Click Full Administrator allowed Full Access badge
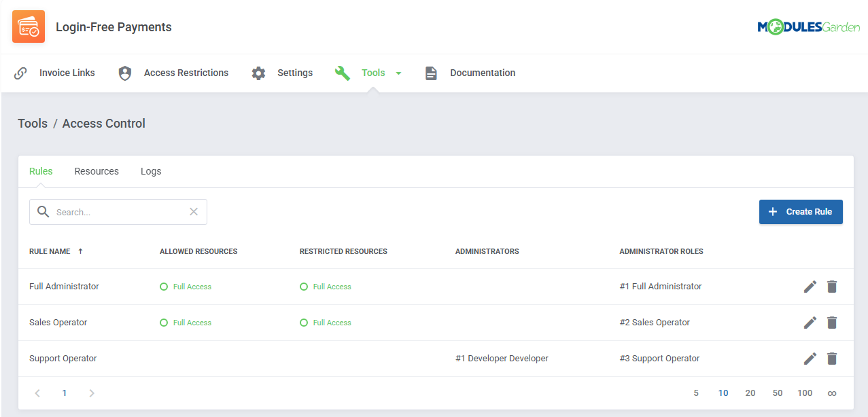This screenshot has height=417, width=868. [x=186, y=287]
